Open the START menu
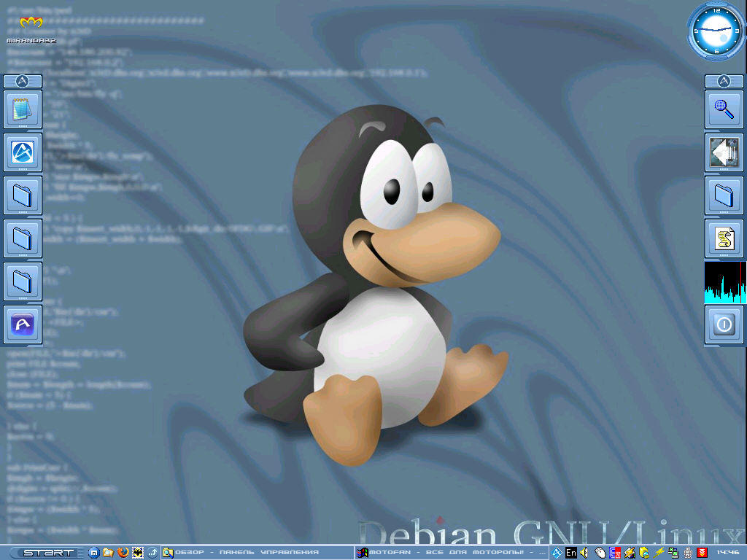This screenshot has width=747, height=560. (x=47, y=553)
